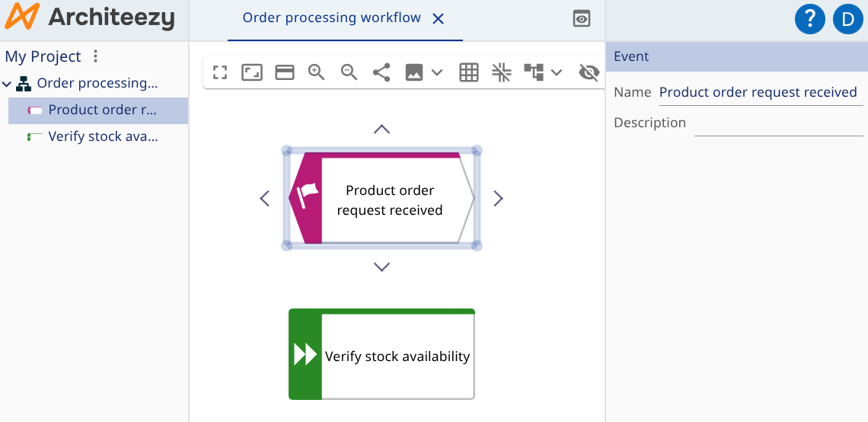Viewport: 868px width, 422px height.
Task: Select Verify stock availability tree item
Action: click(x=103, y=137)
